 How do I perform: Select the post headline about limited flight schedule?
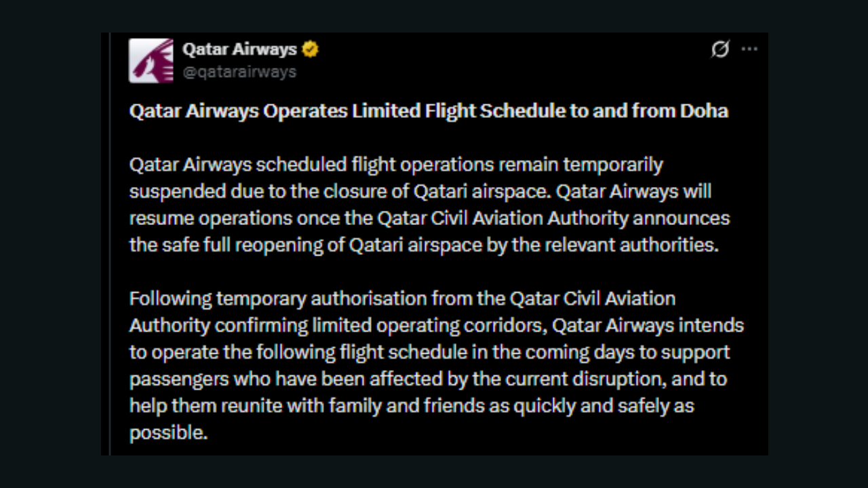(x=429, y=110)
